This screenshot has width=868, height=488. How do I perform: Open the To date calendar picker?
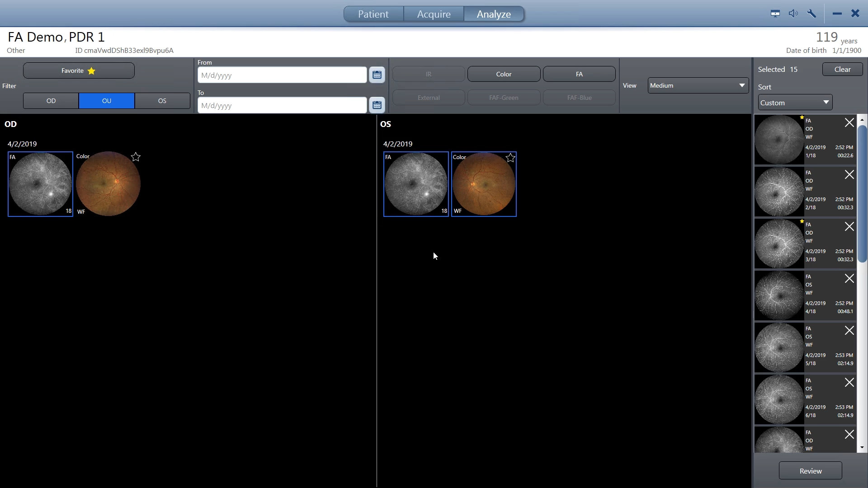(377, 105)
